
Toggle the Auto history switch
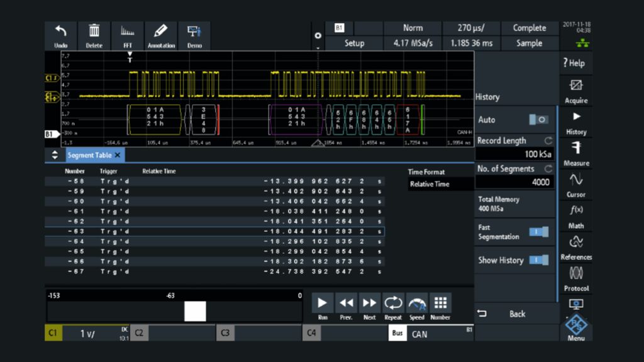point(539,120)
